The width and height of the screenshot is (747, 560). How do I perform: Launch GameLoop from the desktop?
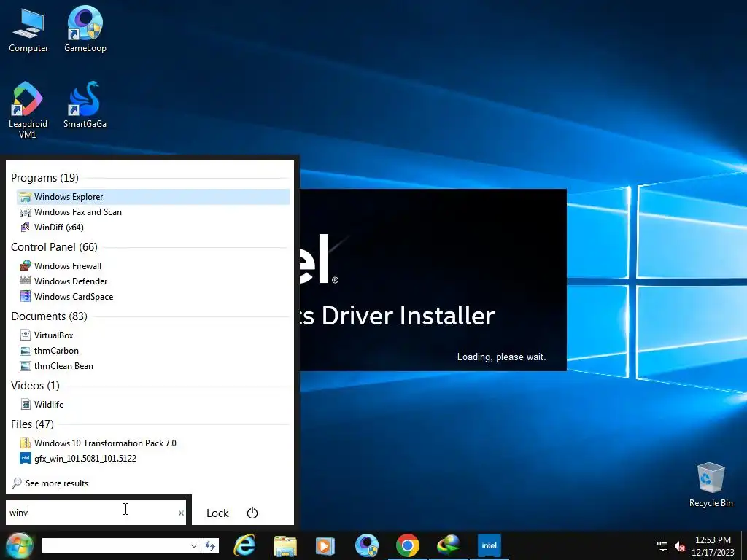pyautogui.click(x=85, y=31)
